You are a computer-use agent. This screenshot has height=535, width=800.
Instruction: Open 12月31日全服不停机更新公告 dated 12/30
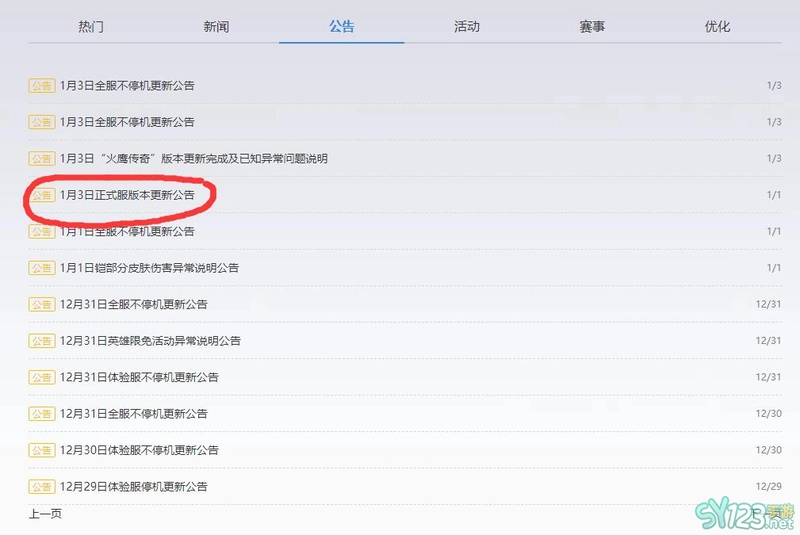pos(134,414)
